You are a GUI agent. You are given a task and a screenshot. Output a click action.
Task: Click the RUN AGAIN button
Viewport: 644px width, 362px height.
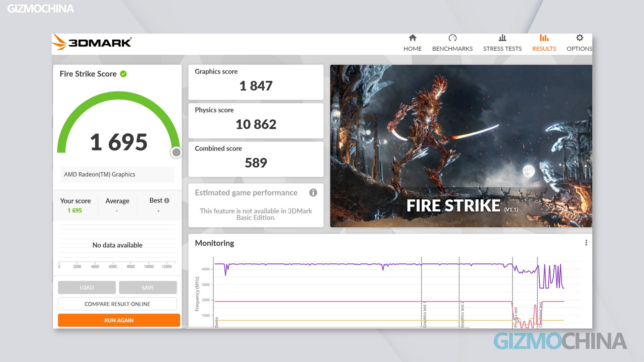click(119, 320)
